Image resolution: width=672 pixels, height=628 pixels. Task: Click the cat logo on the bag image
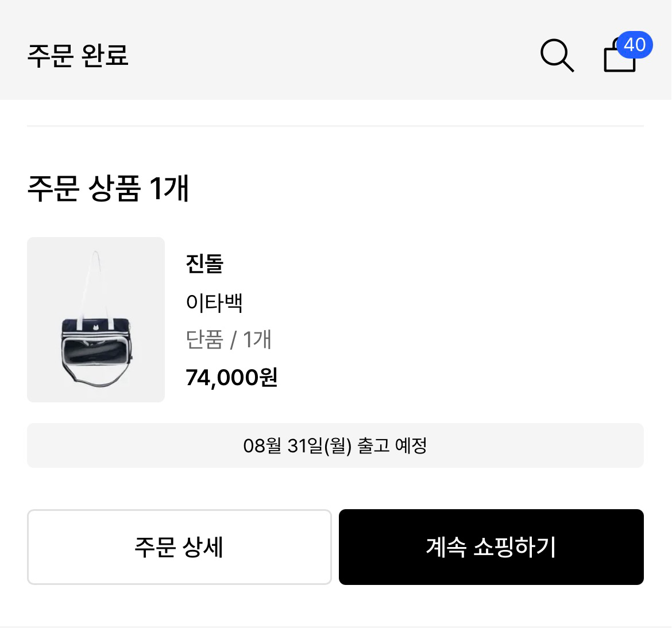point(96,328)
